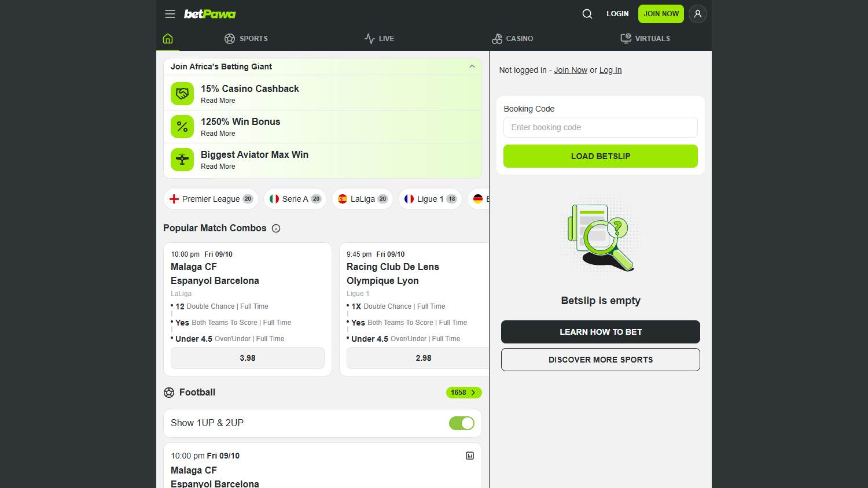The height and width of the screenshot is (488, 868).
Task: Click the JOIN NOW button
Action: pyautogui.click(x=661, y=14)
